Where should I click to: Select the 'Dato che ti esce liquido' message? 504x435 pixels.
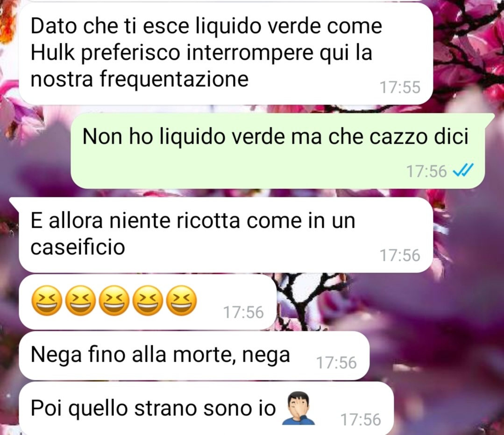(x=226, y=54)
